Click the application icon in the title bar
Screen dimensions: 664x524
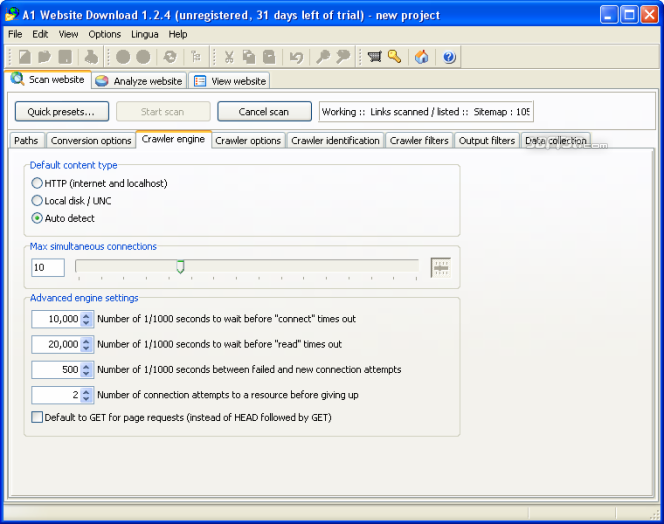pos(12,14)
